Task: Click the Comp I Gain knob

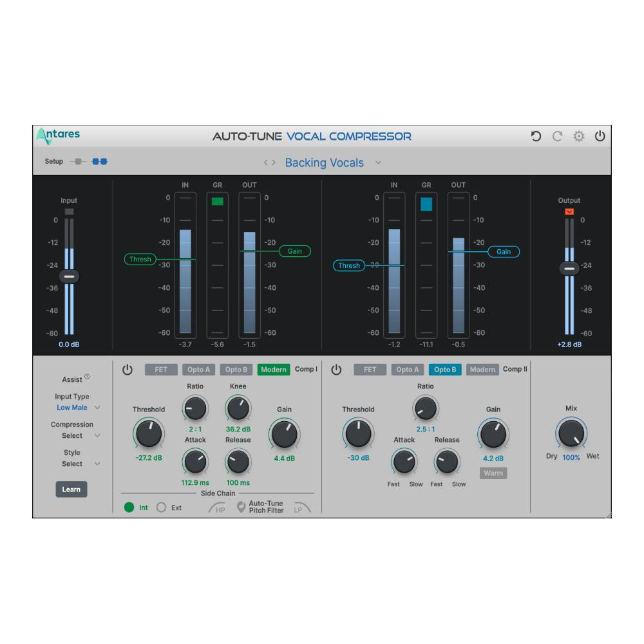Action: (284, 433)
